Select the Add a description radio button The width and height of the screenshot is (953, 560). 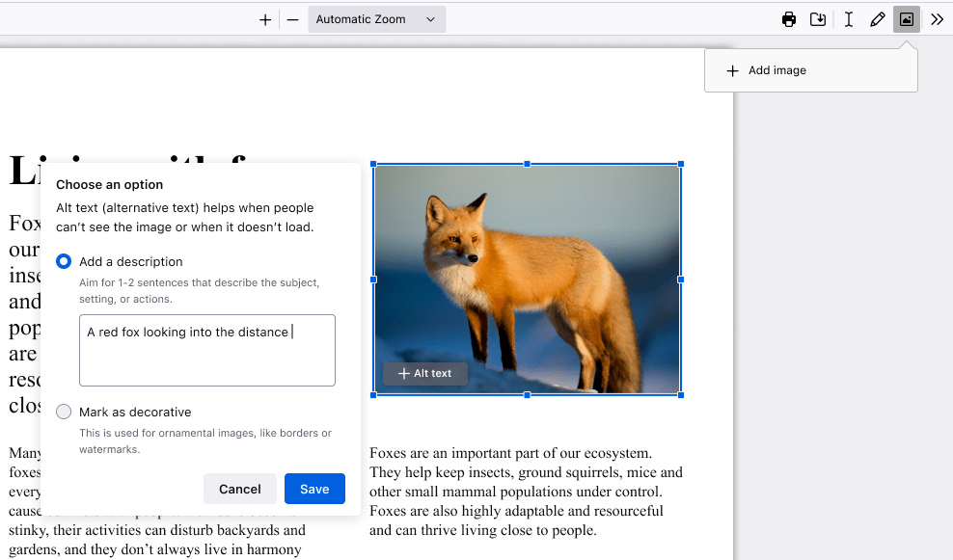pyautogui.click(x=64, y=261)
